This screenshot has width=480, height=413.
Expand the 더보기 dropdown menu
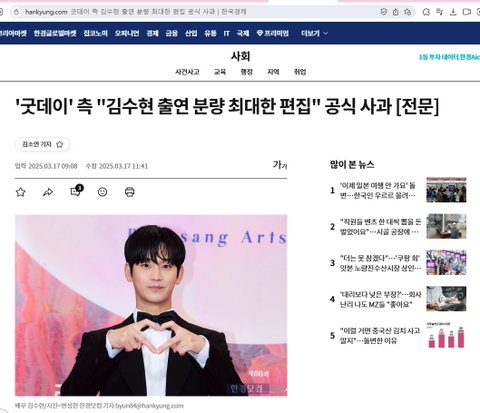(314, 33)
